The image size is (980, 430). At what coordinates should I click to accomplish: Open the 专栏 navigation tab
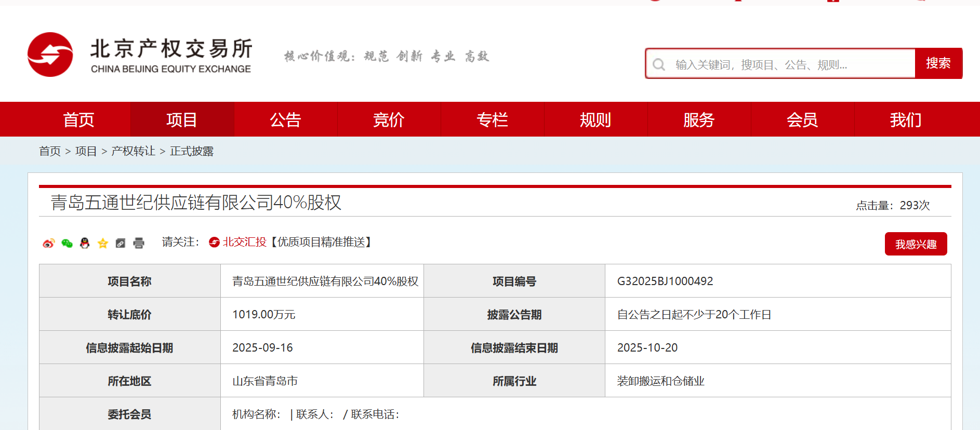[x=492, y=119]
